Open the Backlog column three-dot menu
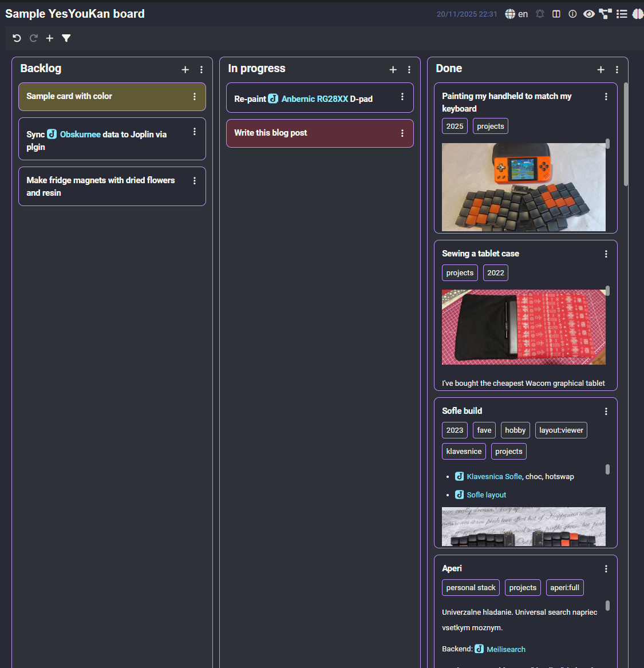This screenshot has height=668, width=644. tap(202, 70)
